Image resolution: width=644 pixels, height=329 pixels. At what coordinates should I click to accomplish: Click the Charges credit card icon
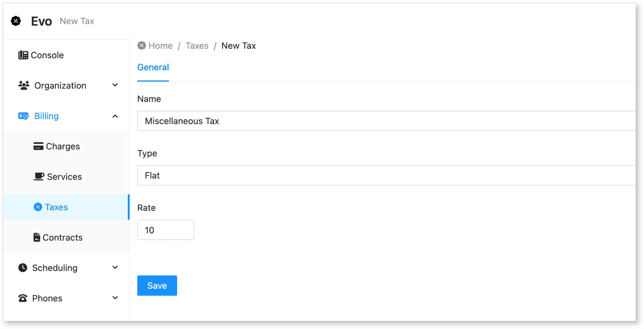[x=38, y=146]
